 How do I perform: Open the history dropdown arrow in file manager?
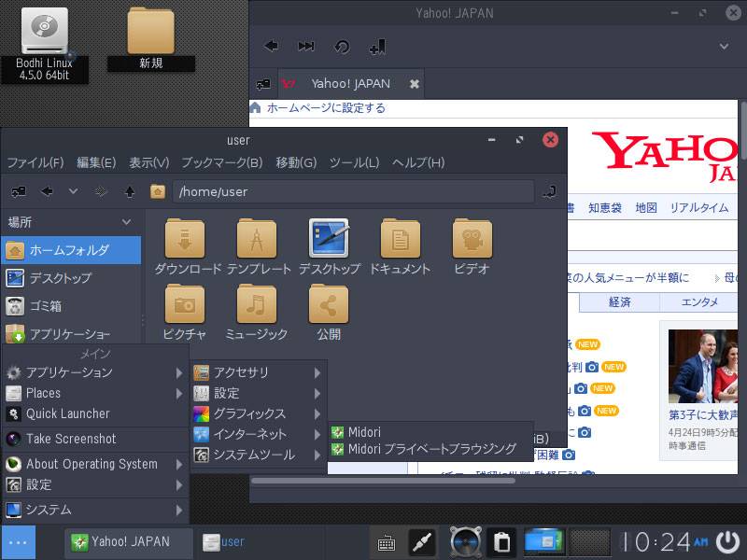pos(73,191)
